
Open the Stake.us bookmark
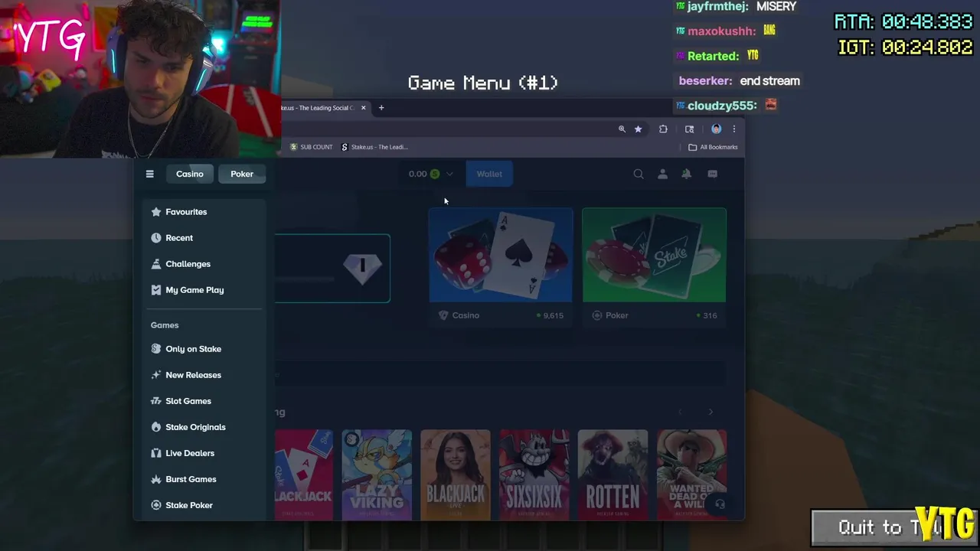tap(374, 147)
